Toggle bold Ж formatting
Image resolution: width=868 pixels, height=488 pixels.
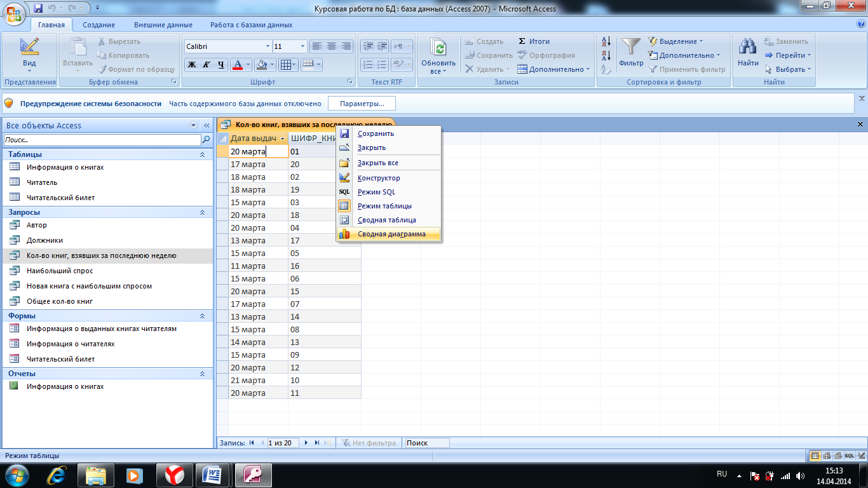coord(191,65)
